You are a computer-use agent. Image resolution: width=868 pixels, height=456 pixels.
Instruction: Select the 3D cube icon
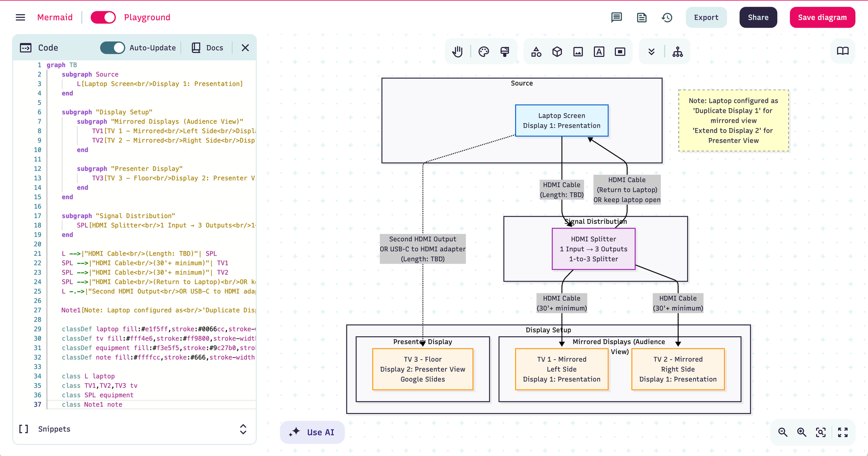tap(557, 52)
